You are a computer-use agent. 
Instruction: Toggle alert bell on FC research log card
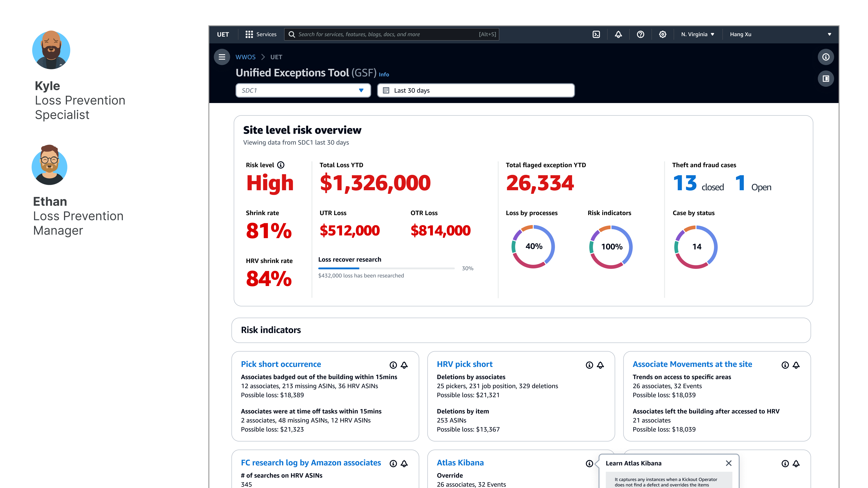click(404, 464)
